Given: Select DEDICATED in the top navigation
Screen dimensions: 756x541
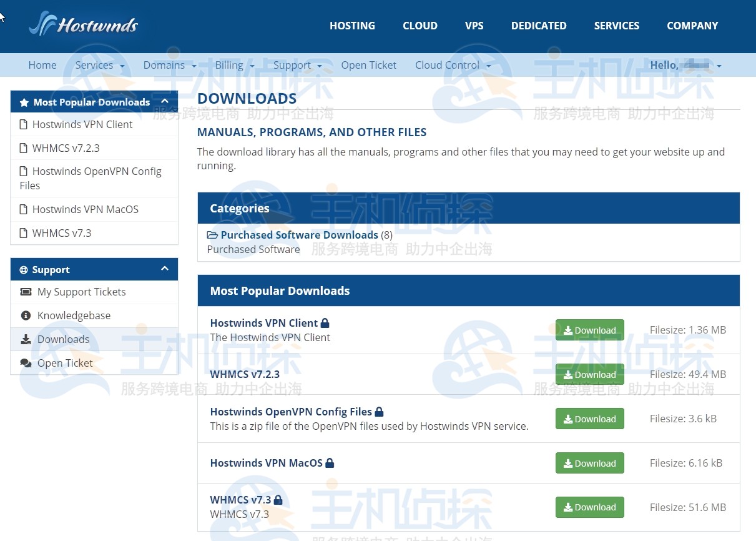Looking at the screenshot, I should click(538, 26).
